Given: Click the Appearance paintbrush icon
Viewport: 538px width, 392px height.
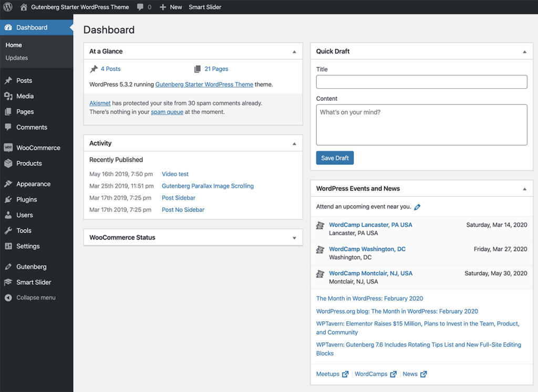Looking at the screenshot, I should coord(8,184).
